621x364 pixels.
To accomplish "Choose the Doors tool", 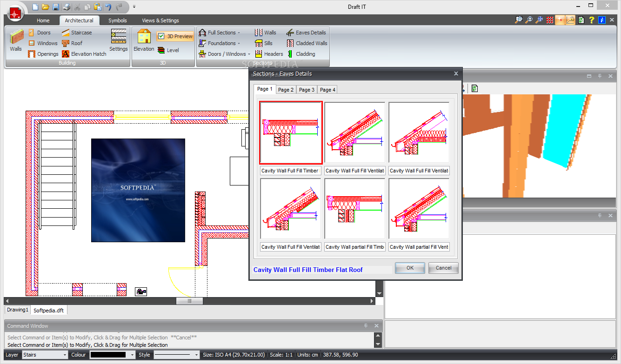I will [39, 33].
